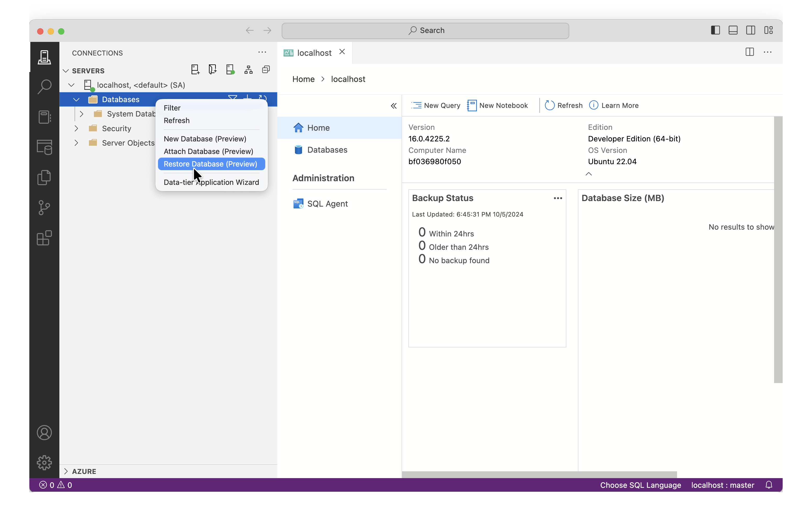This screenshot has width=812, height=531.
Task: Open the Manage settings gear
Action: tap(44, 463)
